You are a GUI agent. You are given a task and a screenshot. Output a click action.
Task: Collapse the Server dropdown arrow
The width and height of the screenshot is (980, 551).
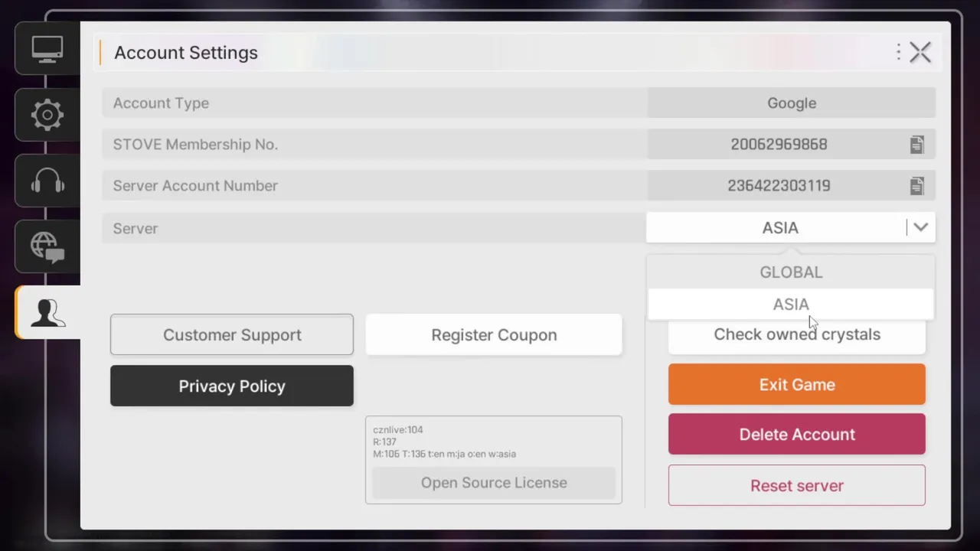[920, 227]
